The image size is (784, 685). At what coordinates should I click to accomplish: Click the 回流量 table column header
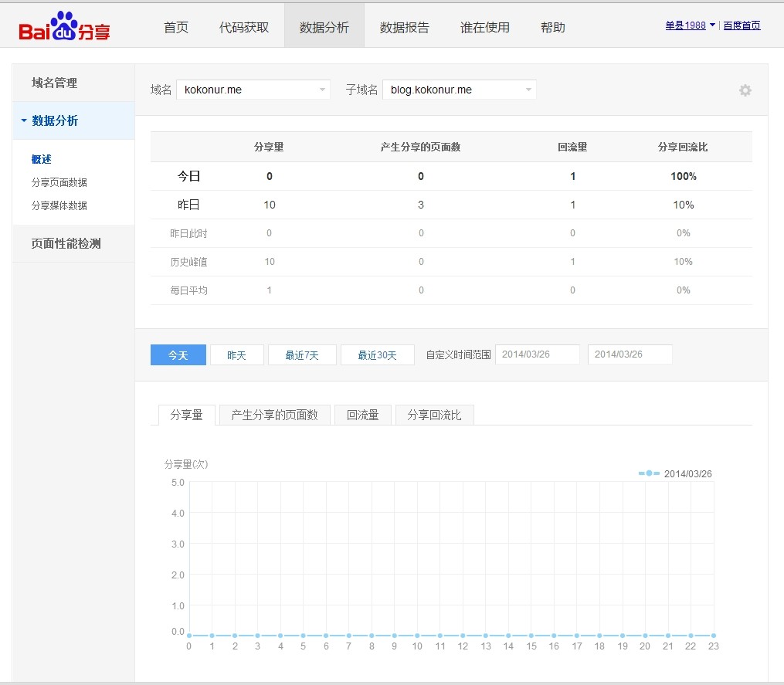[572, 147]
